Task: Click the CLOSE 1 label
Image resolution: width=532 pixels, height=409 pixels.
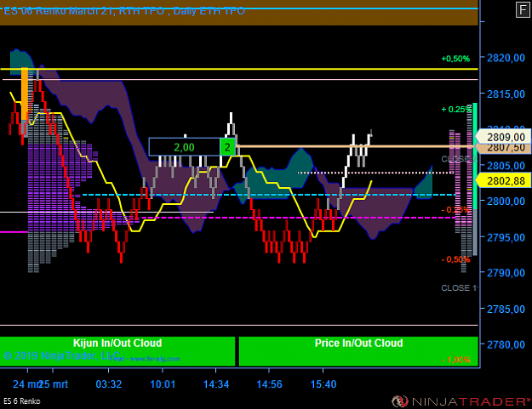Action: pyautogui.click(x=459, y=288)
